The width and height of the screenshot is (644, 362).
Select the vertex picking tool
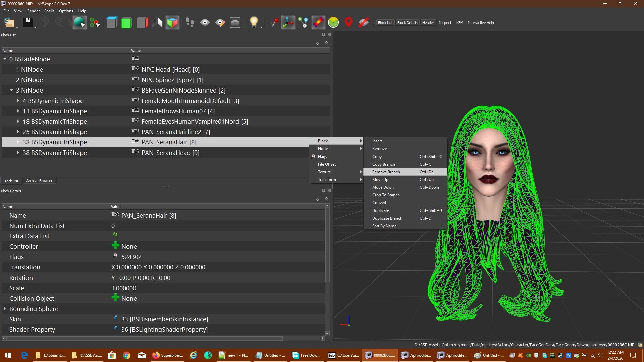click(95, 23)
